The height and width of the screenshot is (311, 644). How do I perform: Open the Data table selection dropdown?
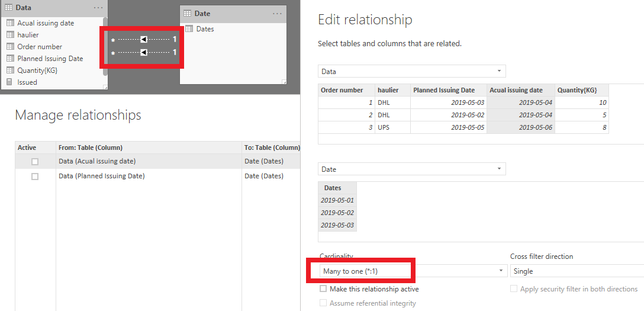tap(412, 71)
